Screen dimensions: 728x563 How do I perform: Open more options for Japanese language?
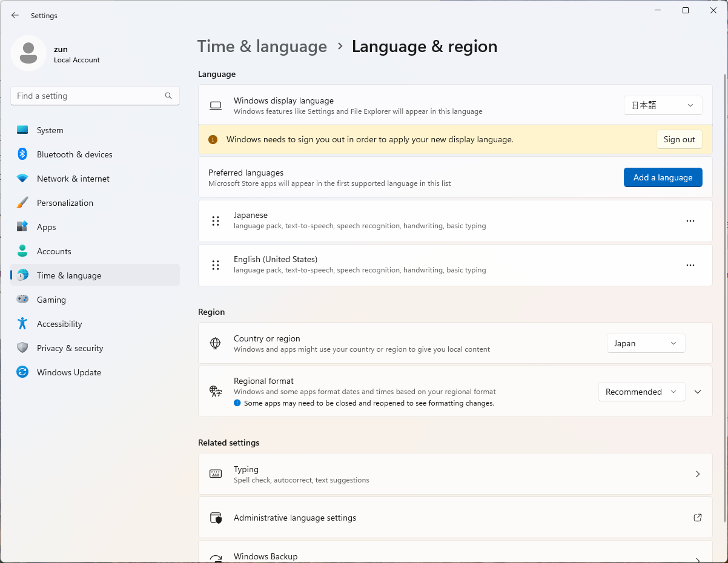[690, 221]
